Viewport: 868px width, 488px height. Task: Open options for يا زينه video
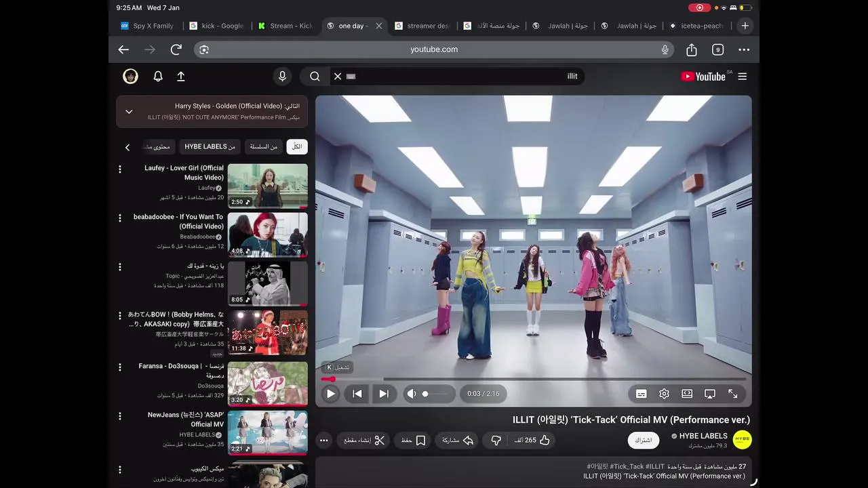120,267
